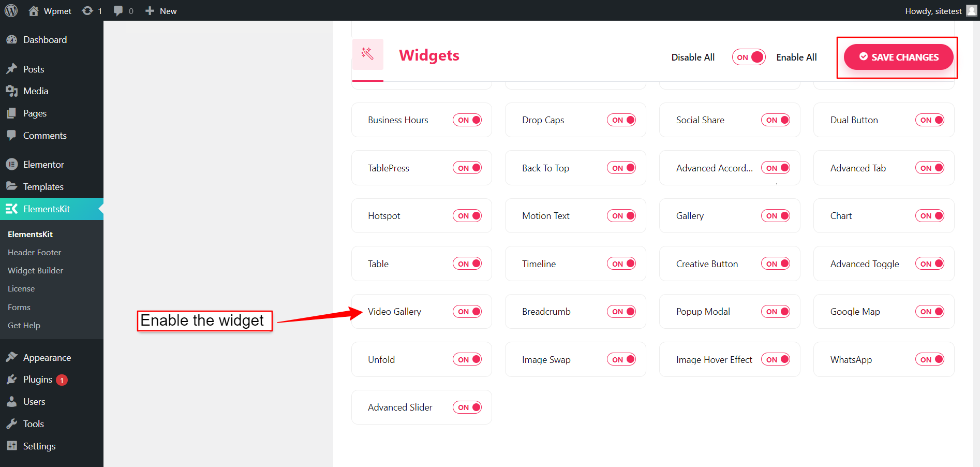The height and width of the screenshot is (467, 980).
Task: Click the Plugins plug icon
Action: coord(11,380)
